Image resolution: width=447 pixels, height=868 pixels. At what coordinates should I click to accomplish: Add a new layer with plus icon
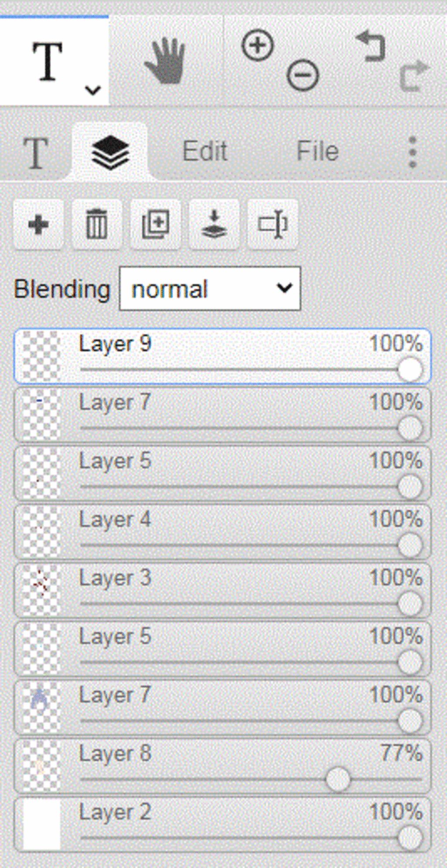pos(38,225)
